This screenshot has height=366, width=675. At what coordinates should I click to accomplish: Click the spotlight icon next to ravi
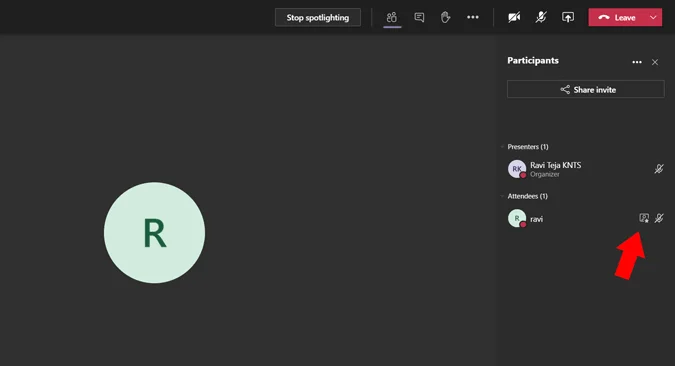(x=644, y=218)
